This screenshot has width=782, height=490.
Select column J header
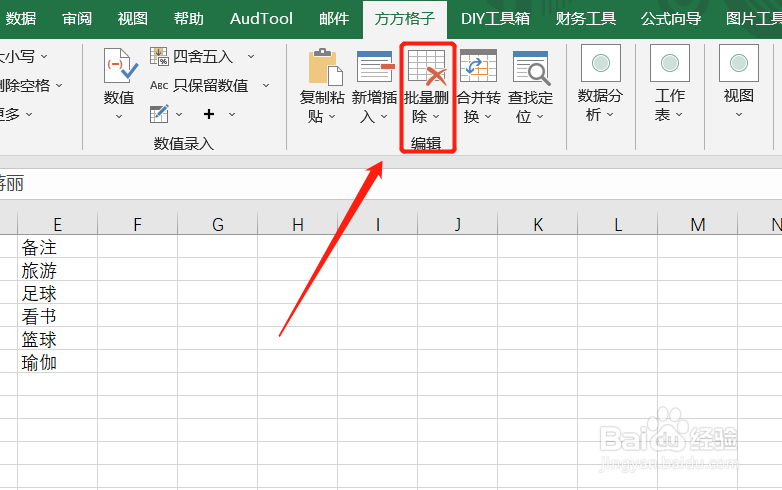coord(457,224)
